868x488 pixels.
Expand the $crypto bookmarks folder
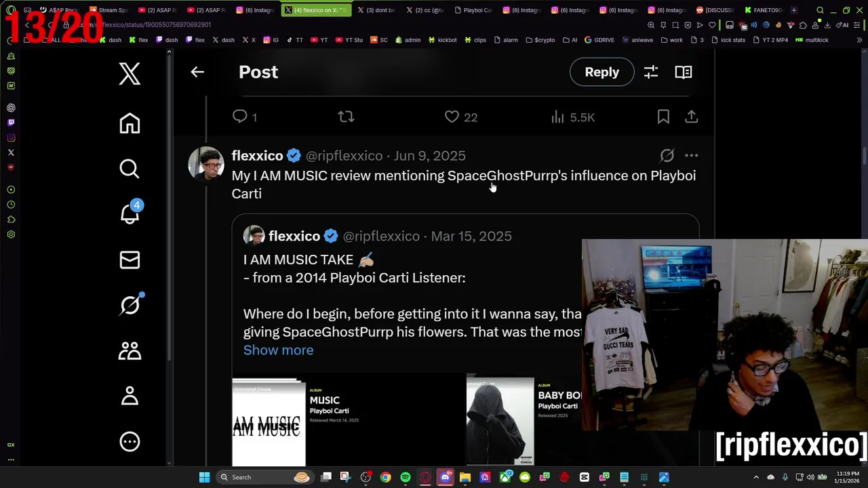[x=540, y=40]
